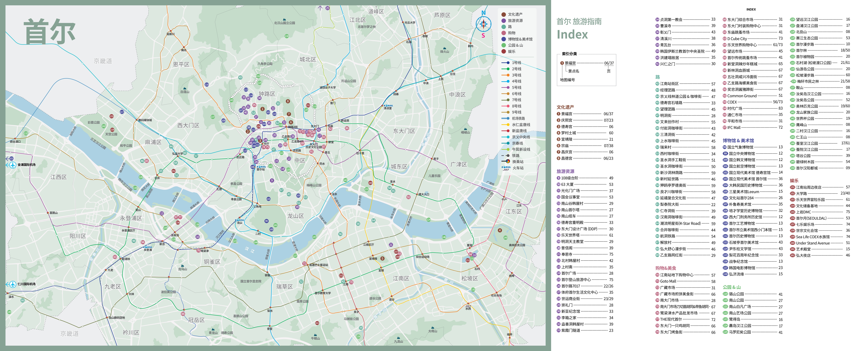
Task: Click the 旅游资源 index section heading
Action: click(565, 171)
